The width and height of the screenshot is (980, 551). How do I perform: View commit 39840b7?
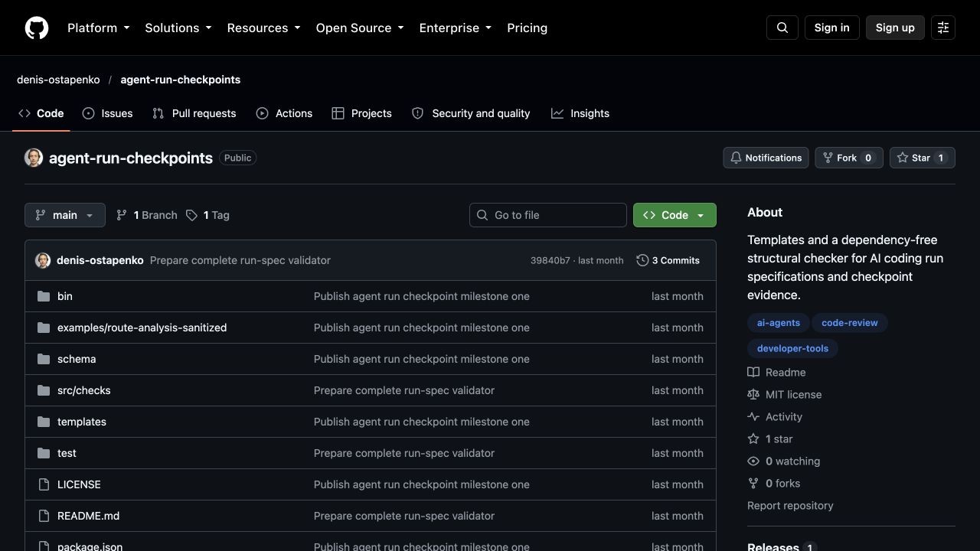(550, 260)
